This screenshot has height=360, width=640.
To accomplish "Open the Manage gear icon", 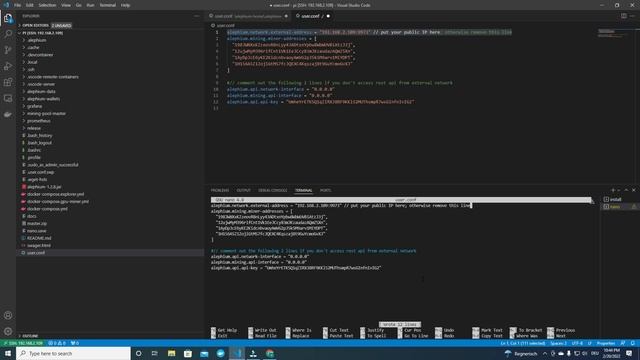I will (x=8, y=331).
